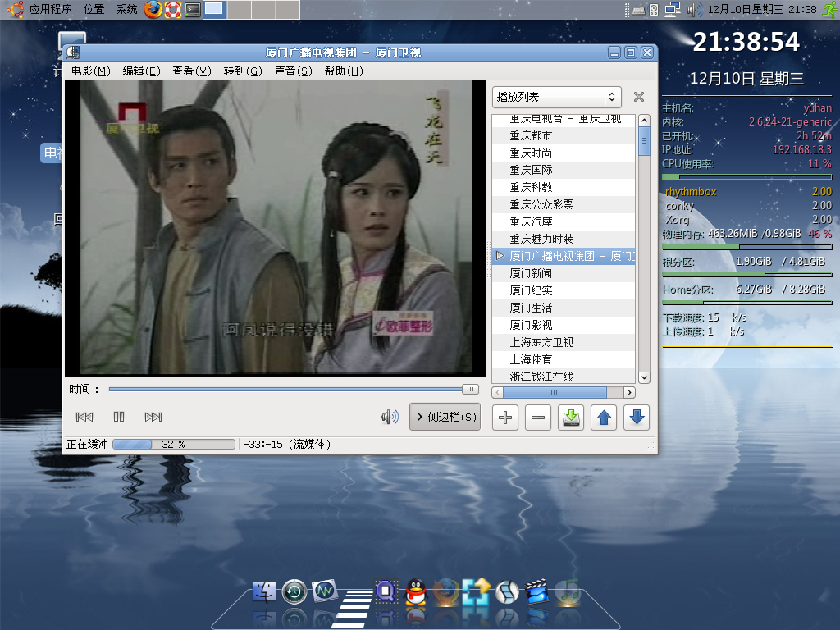Select 重庆国际 in the playlist
840x630 pixels.
click(x=564, y=170)
